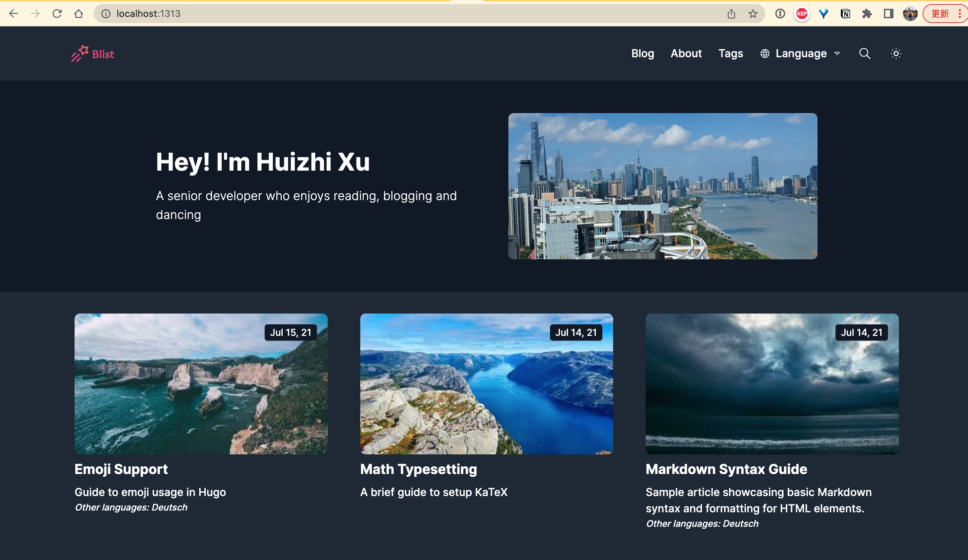Screen dimensions: 968x560
Task: Click the browser home icon
Action: pyautogui.click(x=79, y=14)
